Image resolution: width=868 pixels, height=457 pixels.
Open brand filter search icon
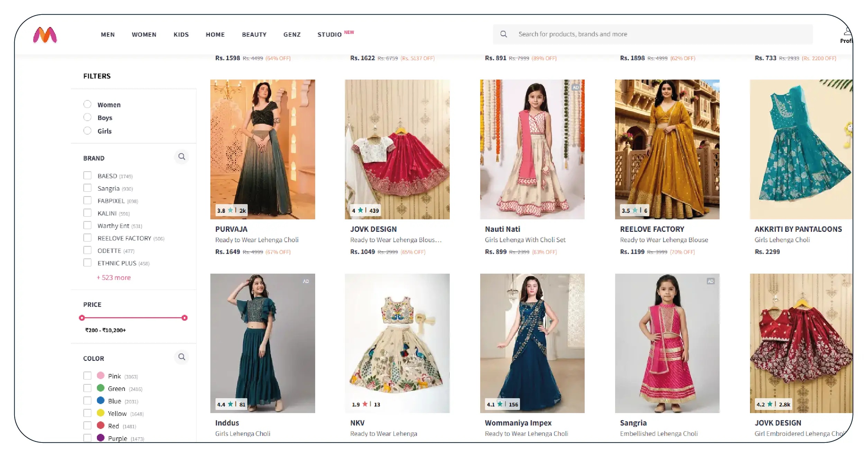(182, 157)
